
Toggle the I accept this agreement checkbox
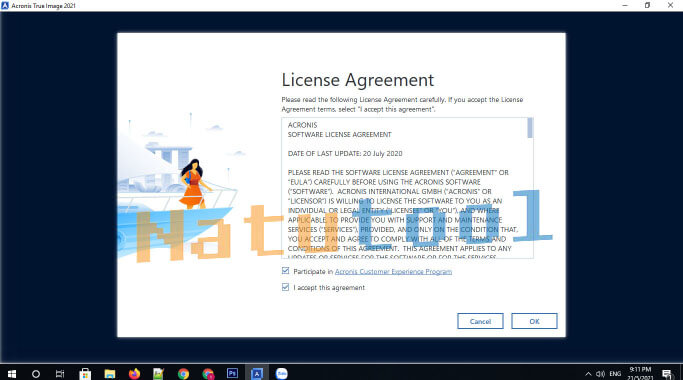click(285, 287)
